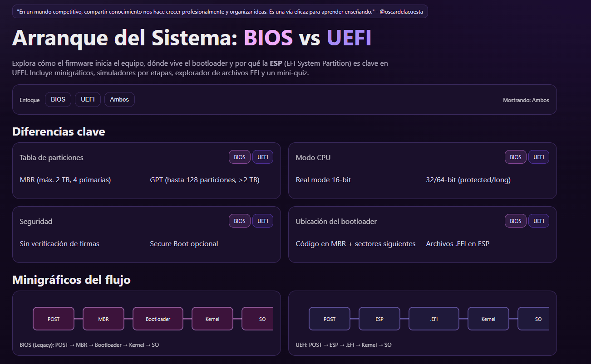Switch the Enfoque filter to Ambos

[x=119, y=100]
